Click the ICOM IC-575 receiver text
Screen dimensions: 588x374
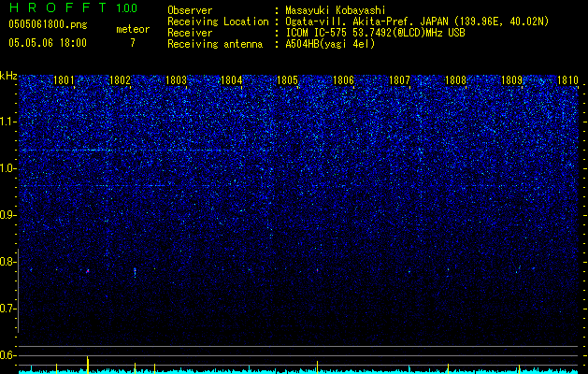tap(375, 33)
